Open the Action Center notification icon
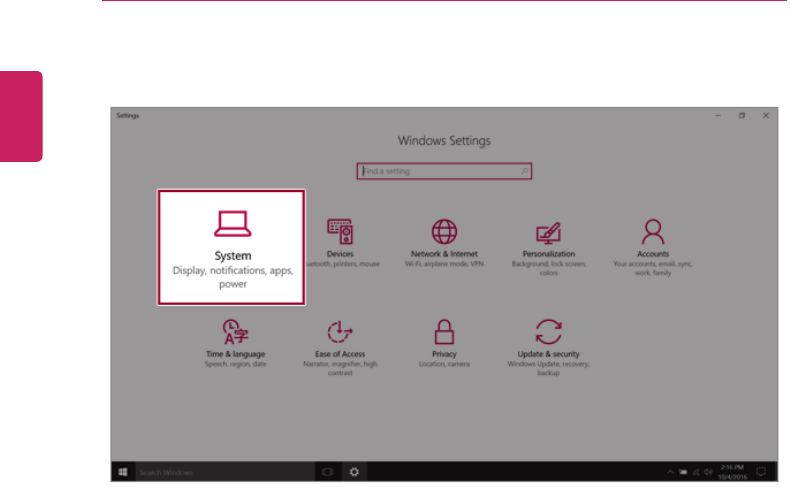 pyautogui.click(x=761, y=472)
